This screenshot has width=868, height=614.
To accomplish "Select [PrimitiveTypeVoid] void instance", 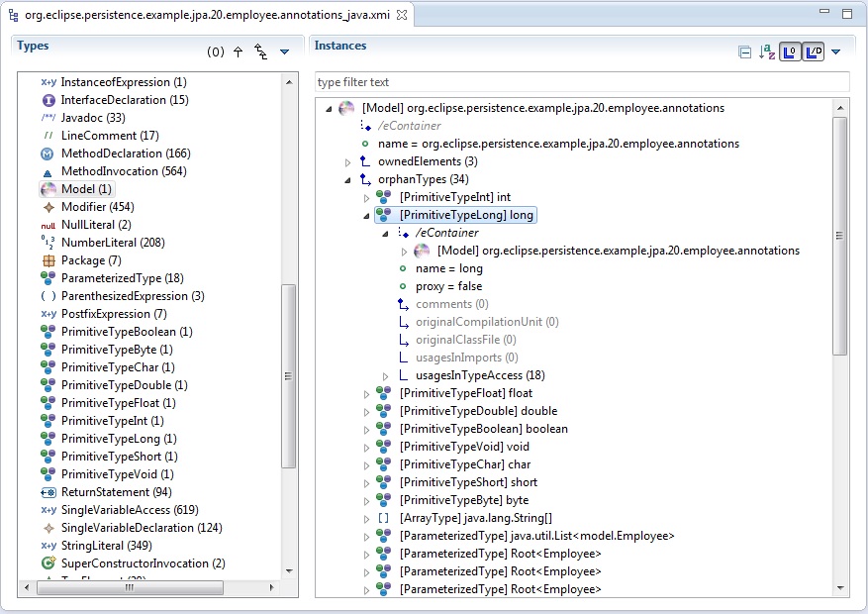I will (464, 447).
